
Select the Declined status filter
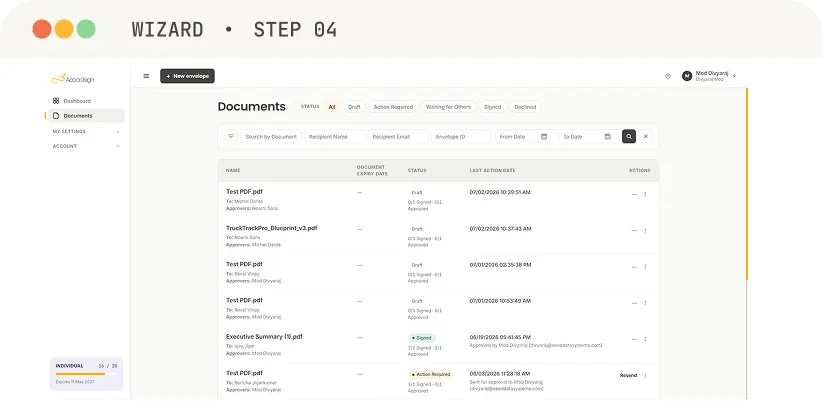click(x=525, y=107)
